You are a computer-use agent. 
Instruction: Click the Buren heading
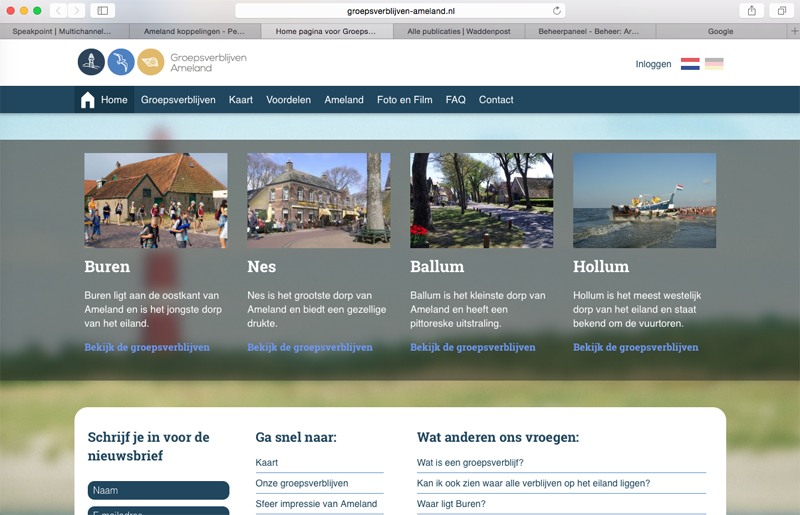[107, 266]
